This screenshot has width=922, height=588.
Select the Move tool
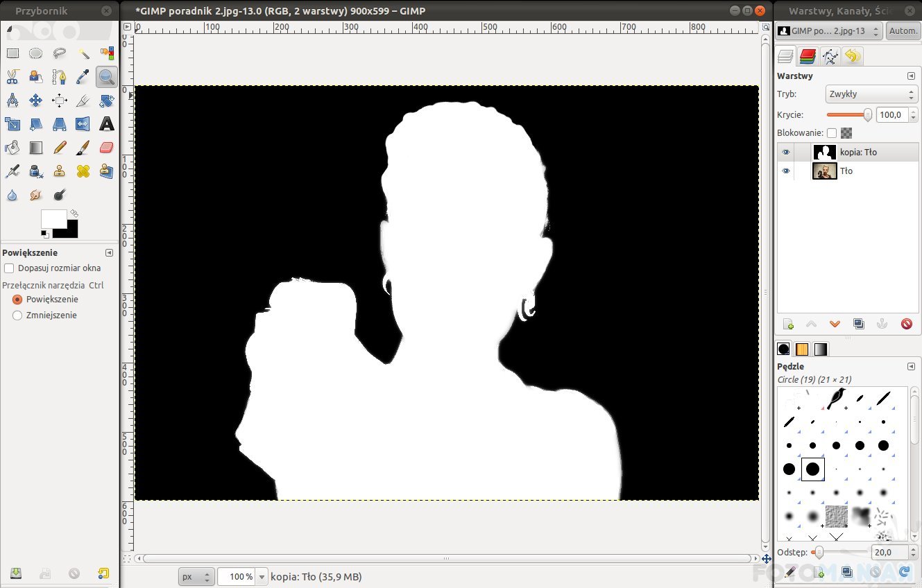[35, 101]
